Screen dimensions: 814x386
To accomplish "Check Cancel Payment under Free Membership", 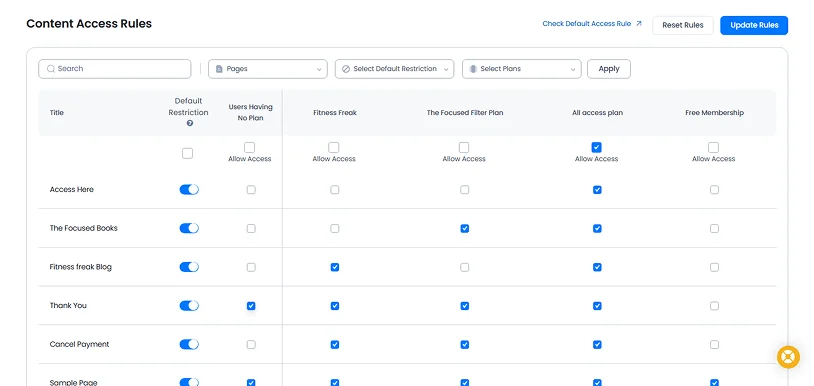I will [x=714, y=344].
